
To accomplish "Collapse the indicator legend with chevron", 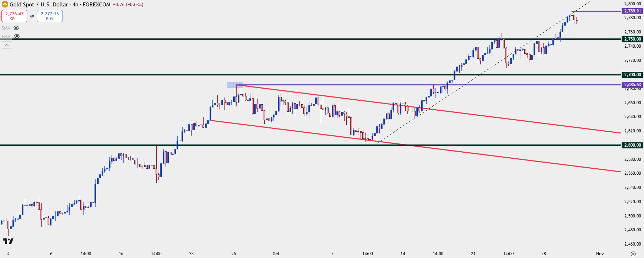I will point(7,45).
